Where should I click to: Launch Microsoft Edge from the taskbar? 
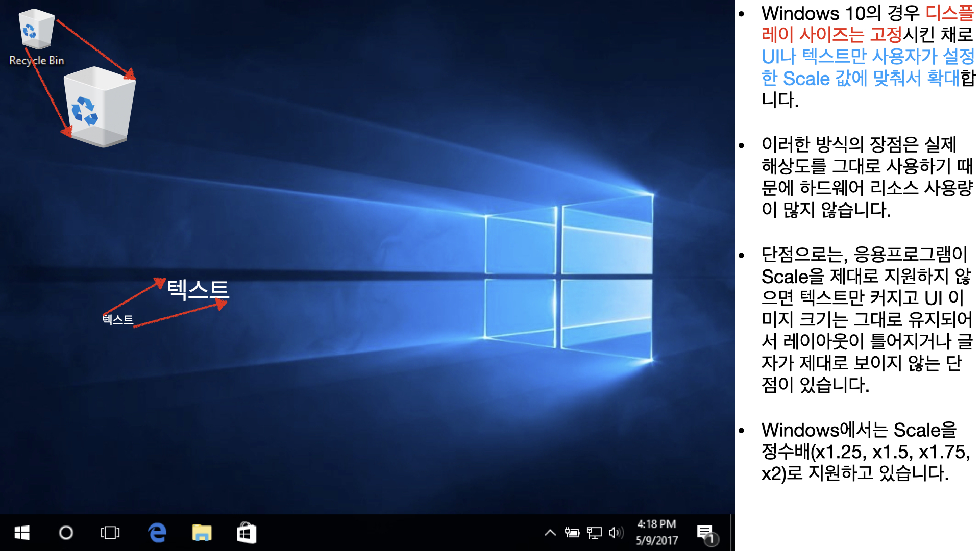[x=157, y=533]
